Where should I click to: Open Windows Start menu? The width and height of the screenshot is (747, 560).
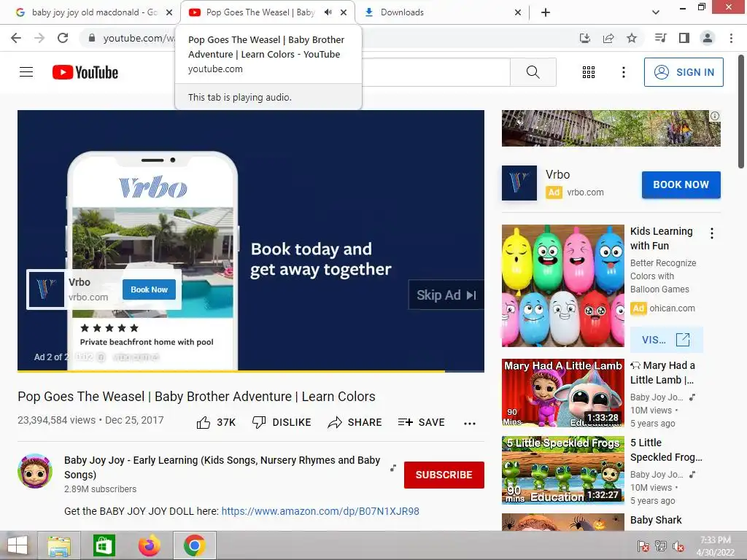point(18,545)
